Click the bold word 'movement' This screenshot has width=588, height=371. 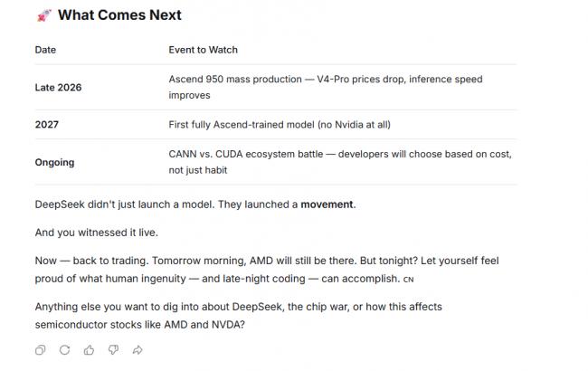(x=327, y=205)
